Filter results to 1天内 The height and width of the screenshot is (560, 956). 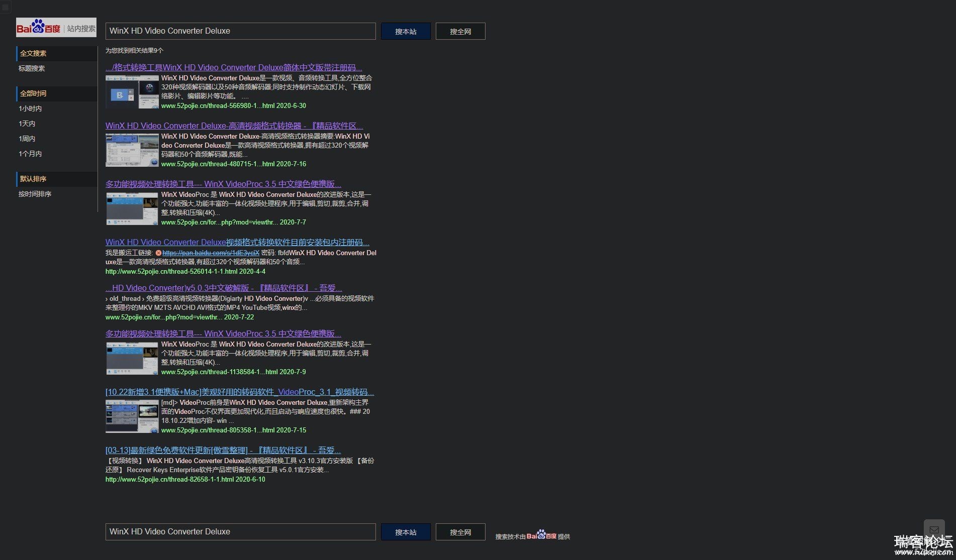coord(27,124)
